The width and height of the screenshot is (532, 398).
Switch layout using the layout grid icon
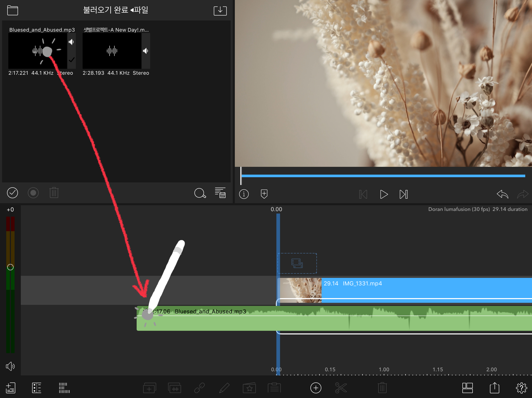[x=467, y=388]
